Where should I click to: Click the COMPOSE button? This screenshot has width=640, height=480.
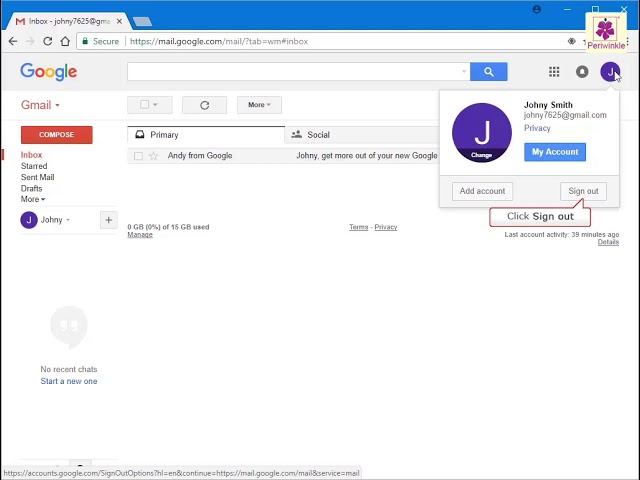coord(57,135)
